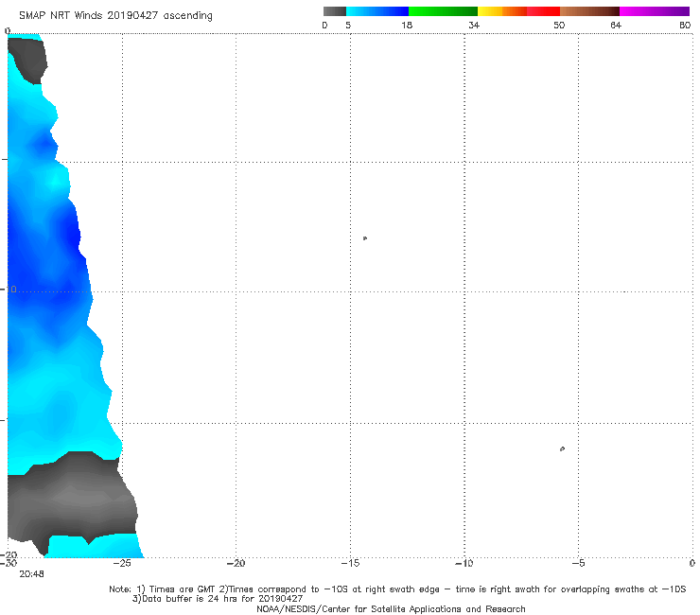Click the 'NOAA/NESDIS/Center for Satellite Applications and Research' credit

pyautogui.click(x=391, y=609)
